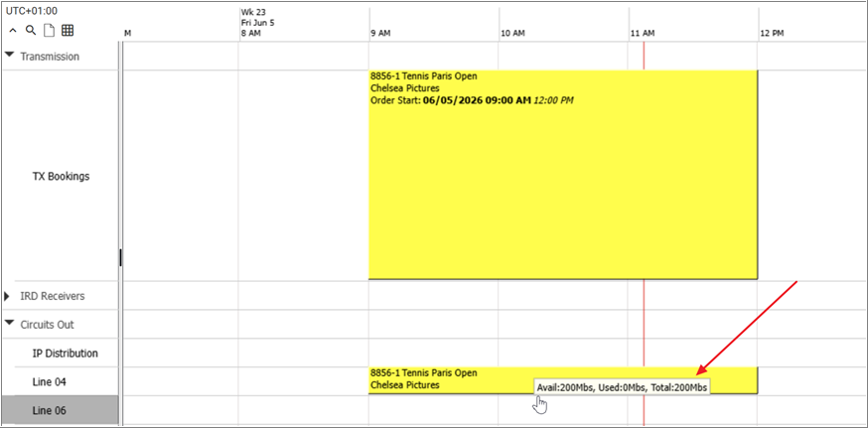Click the 11 AM time header
Viewport: 868px width, 428px height.
[643, 34]
